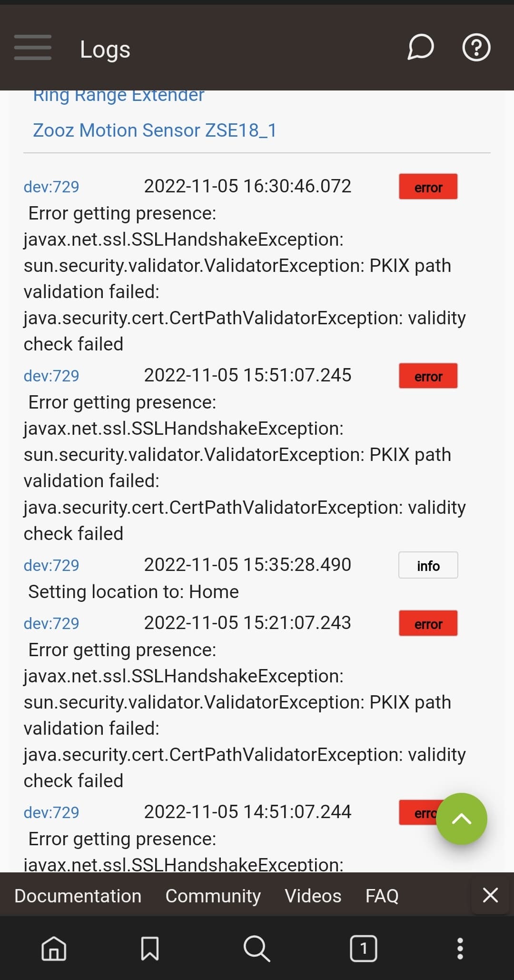Open the chat bubble icon in header
The width and height of the screenshot is (514, 980).
[x=421, y=48]
